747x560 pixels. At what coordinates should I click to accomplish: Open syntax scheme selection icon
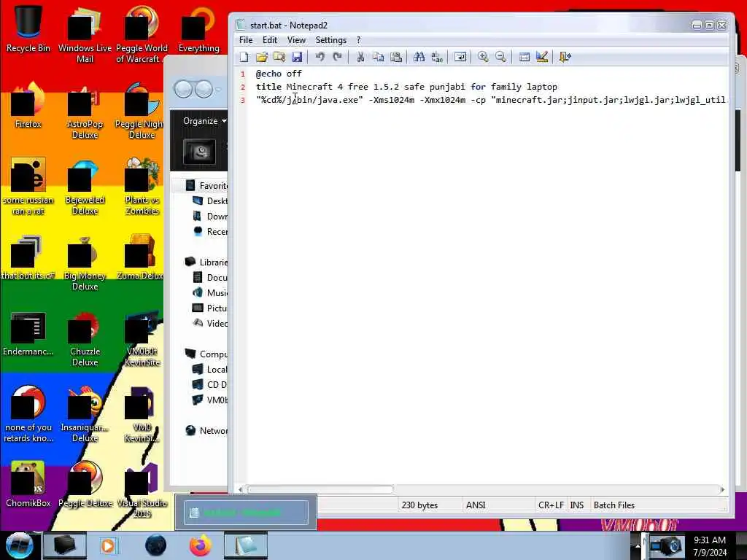tap(524, 57)
